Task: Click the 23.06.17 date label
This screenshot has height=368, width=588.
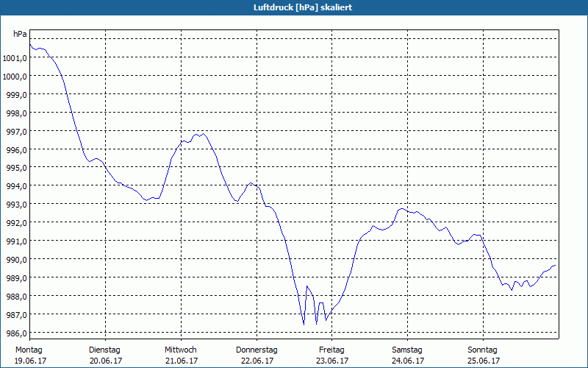Action: (332, 361)
